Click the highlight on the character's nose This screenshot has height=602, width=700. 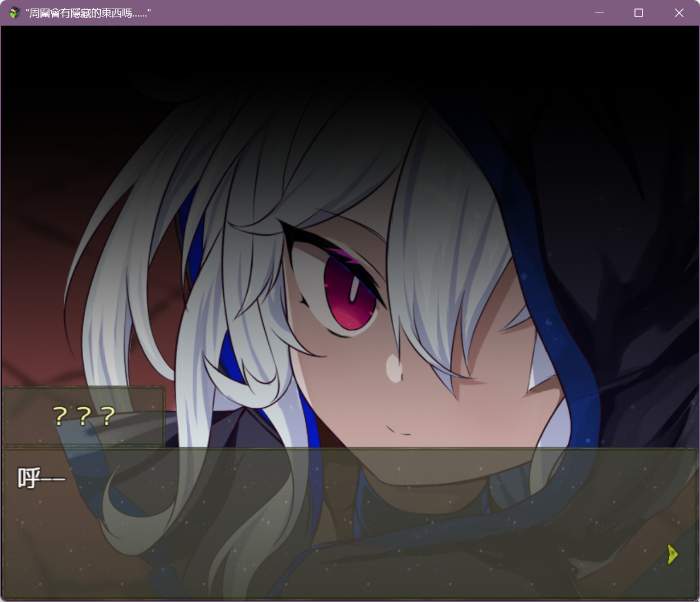394,367
